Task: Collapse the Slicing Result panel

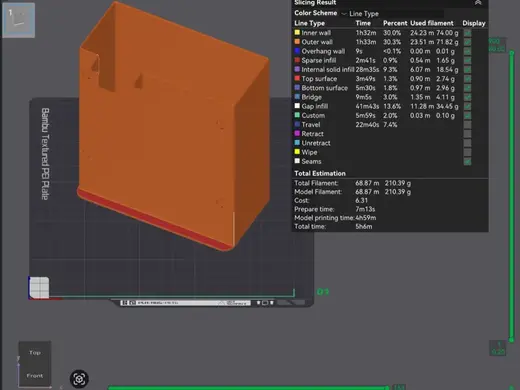Action: point(478,3)
